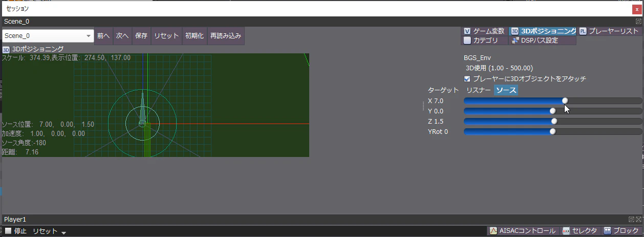Open the セレクタ panel

point(579,231)
